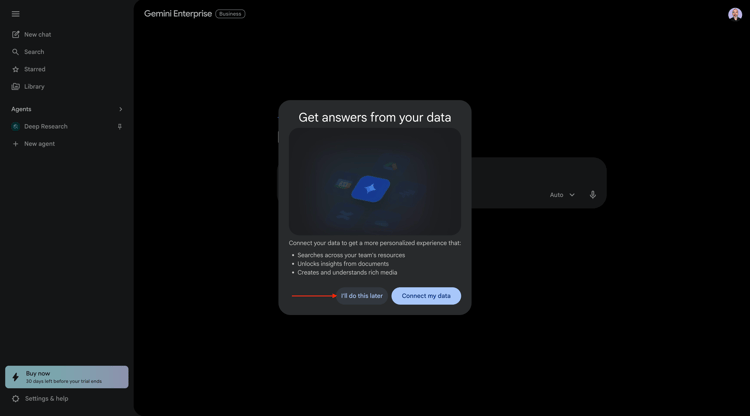
Task: Click "Unlocks insights from documents" text
Action: (343, 264)
